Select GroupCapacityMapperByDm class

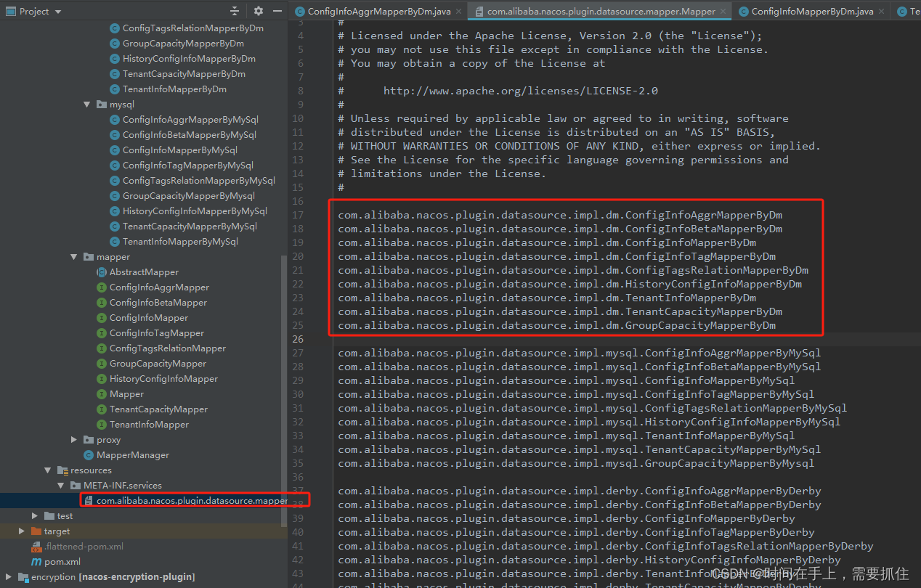pyautogui.click(x=183, y=44)
